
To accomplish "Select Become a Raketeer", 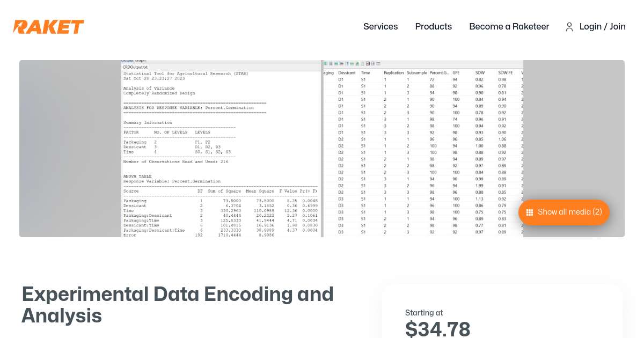I will [509, 26].
